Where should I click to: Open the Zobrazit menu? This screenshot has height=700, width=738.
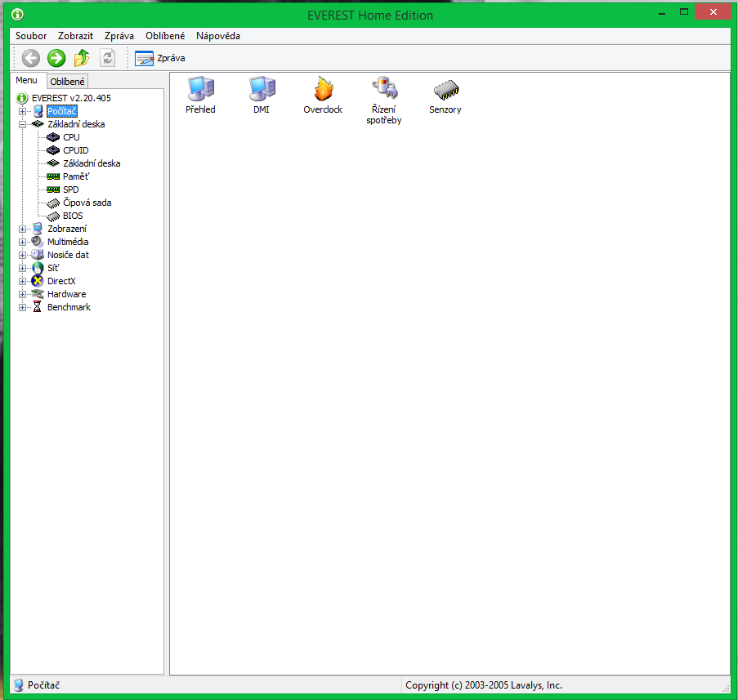click(75, 36)
